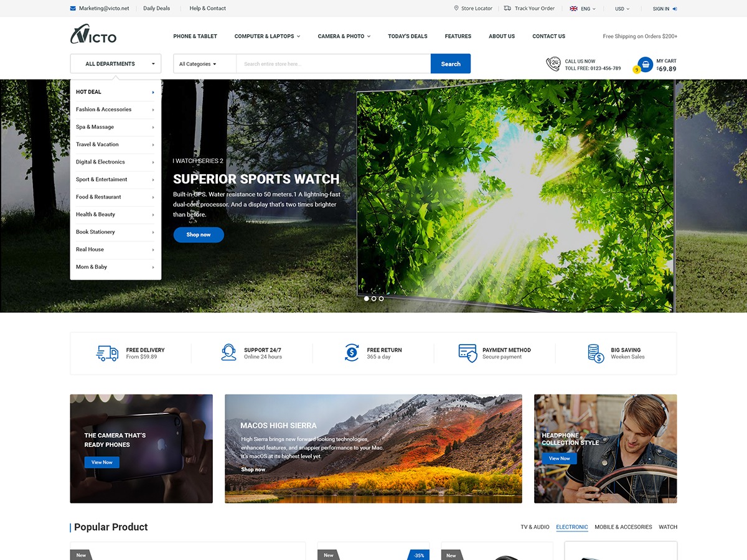This screenshot has width=747, height=560.
Task: Select Travel & Vacation category
Action: (97, 144)
